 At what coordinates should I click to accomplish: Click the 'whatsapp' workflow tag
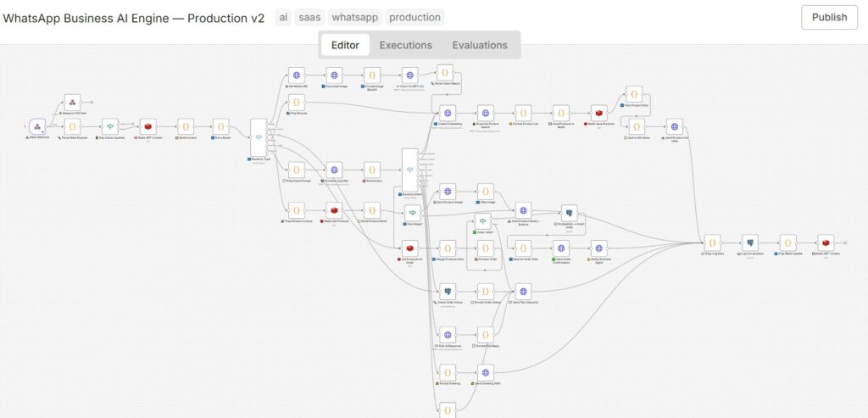click(x=355, y=17)
